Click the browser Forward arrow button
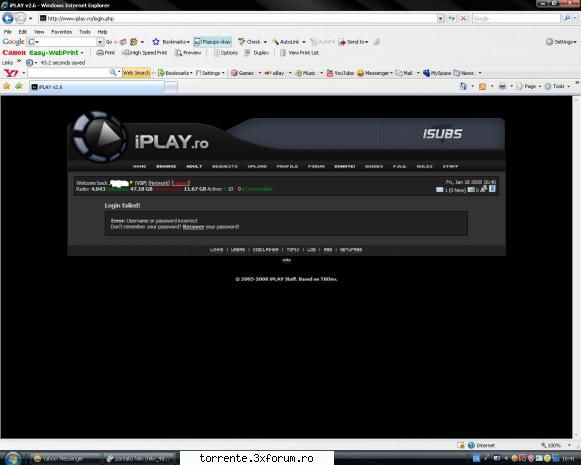The image size is (581, 465). pyautogui.click(x=21, y=18)
